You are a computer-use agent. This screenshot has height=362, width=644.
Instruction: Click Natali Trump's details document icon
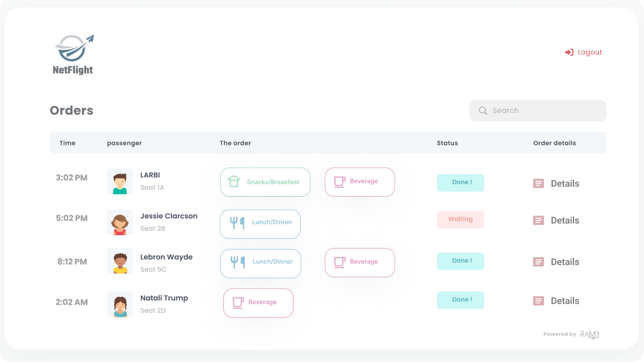[x=538, y=301]
